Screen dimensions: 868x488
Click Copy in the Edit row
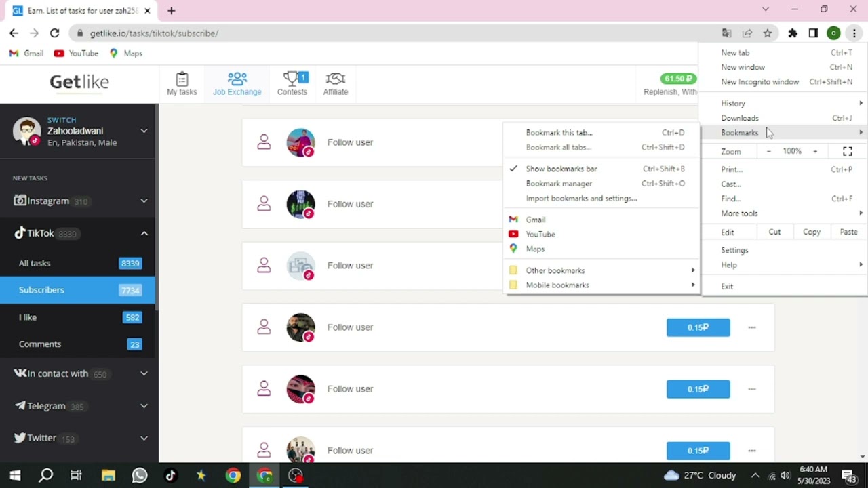(812, 232)
